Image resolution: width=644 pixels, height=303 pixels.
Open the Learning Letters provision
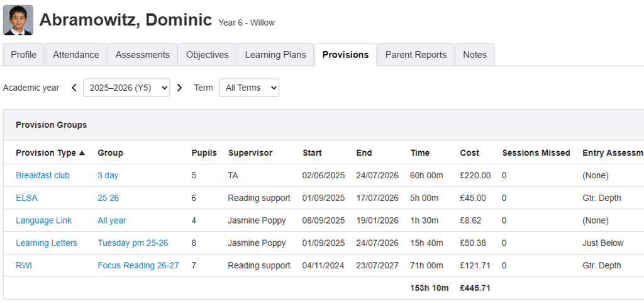click(47, 243)
